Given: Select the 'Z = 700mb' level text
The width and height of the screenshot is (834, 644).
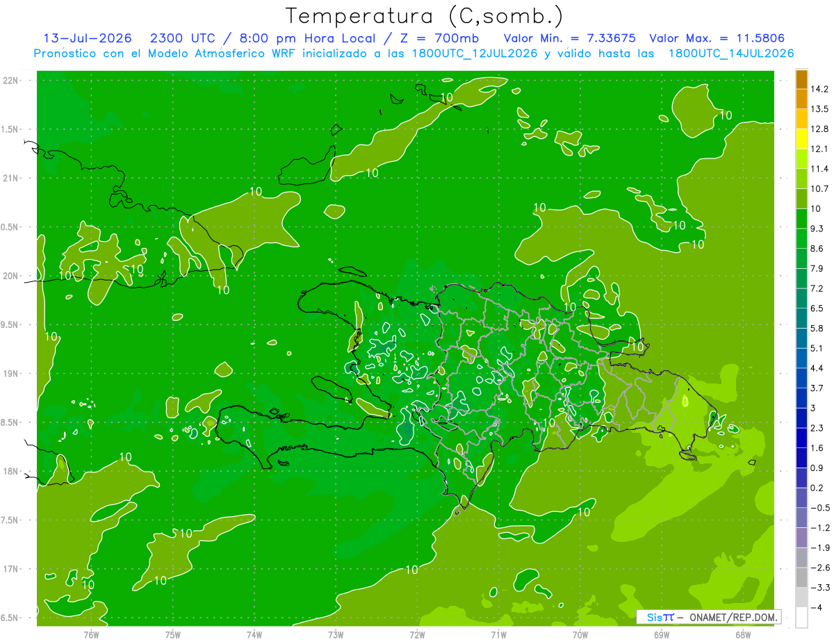Looking at the screenshot, I should (439, 38).
